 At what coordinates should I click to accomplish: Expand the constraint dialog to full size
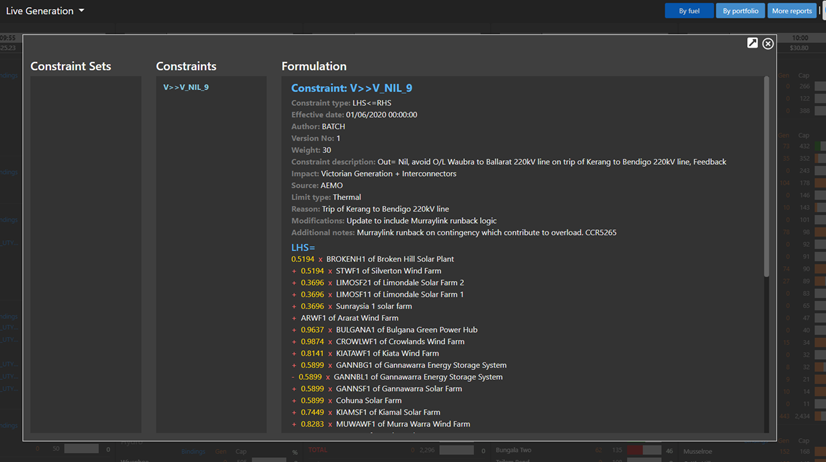click(x=752, y=43)
